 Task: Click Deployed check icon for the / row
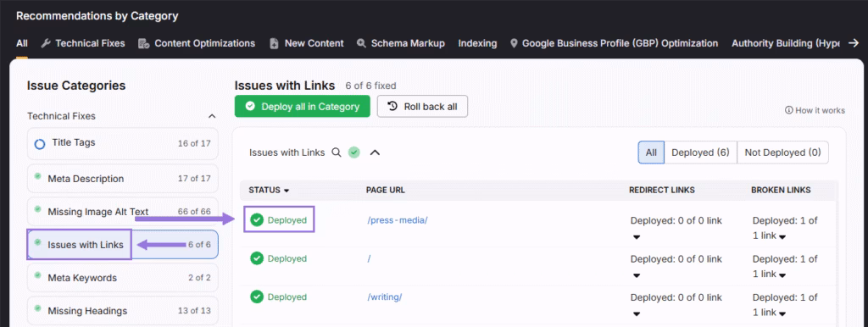point(256,258)
